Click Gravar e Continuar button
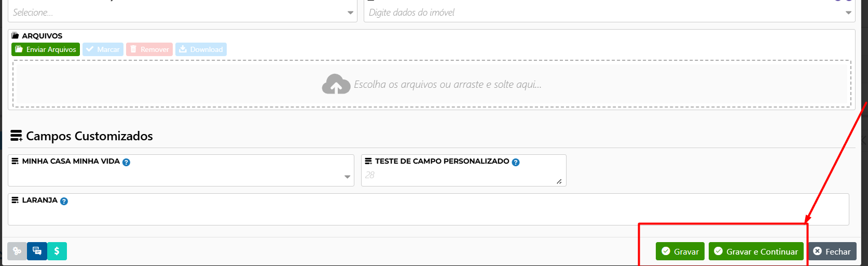Viewport: 868px width, 266px height. [756, 251]
